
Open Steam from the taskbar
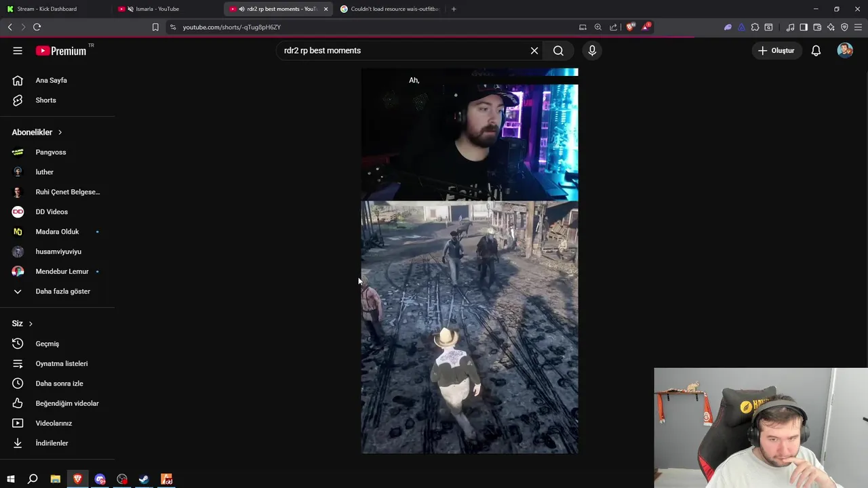[144, 479]
